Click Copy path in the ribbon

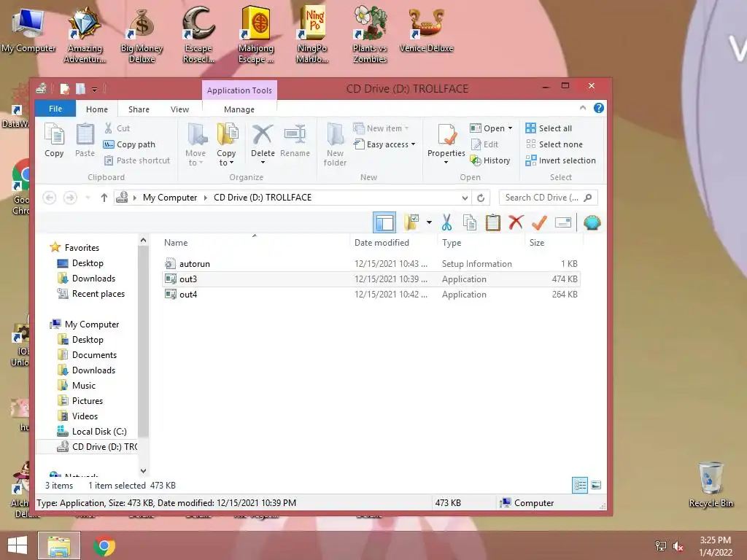[x=130, y=144]
